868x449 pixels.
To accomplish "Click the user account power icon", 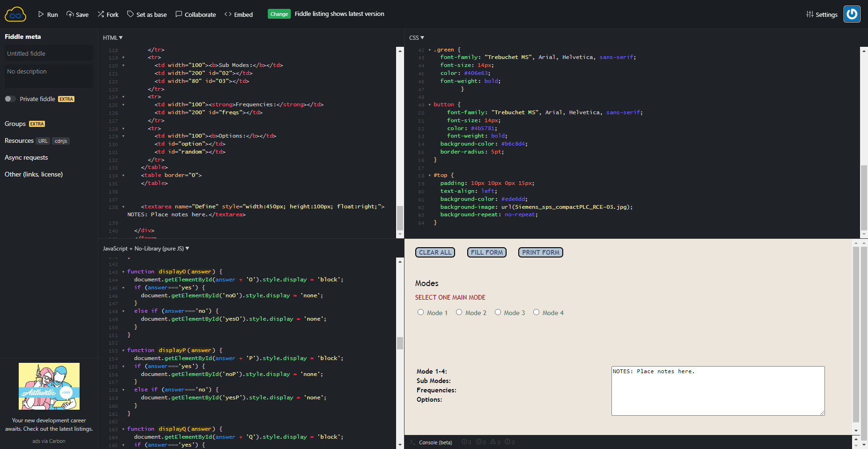I will [x=852, y=14].
